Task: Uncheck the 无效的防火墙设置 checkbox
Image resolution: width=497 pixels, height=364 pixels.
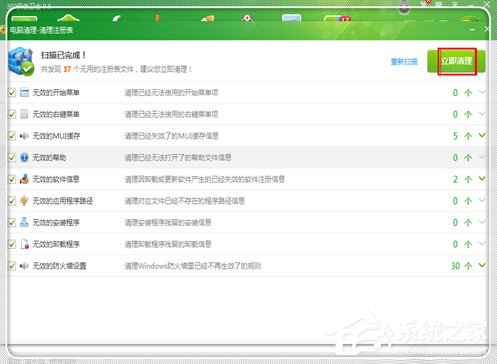Action: click(12, 266)
